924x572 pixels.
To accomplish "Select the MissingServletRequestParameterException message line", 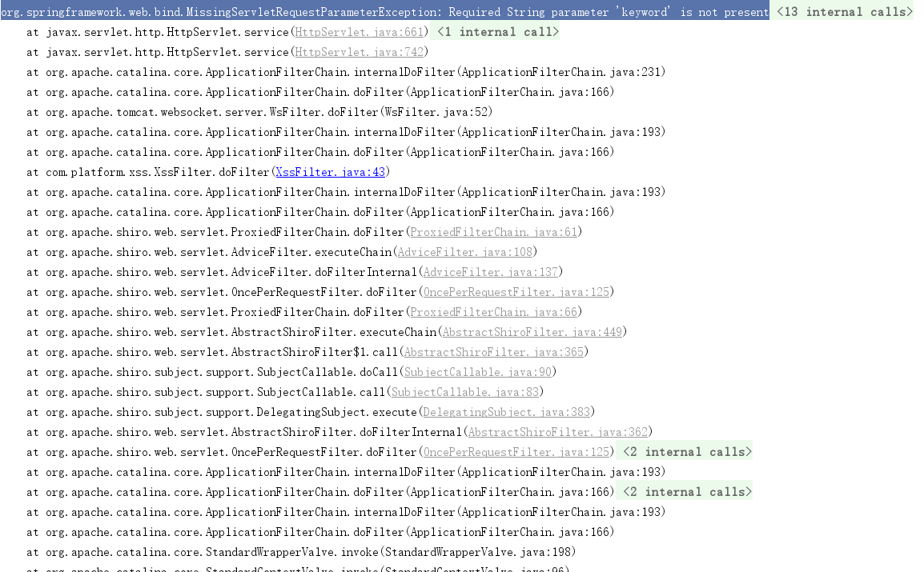I will coord(385,12).
